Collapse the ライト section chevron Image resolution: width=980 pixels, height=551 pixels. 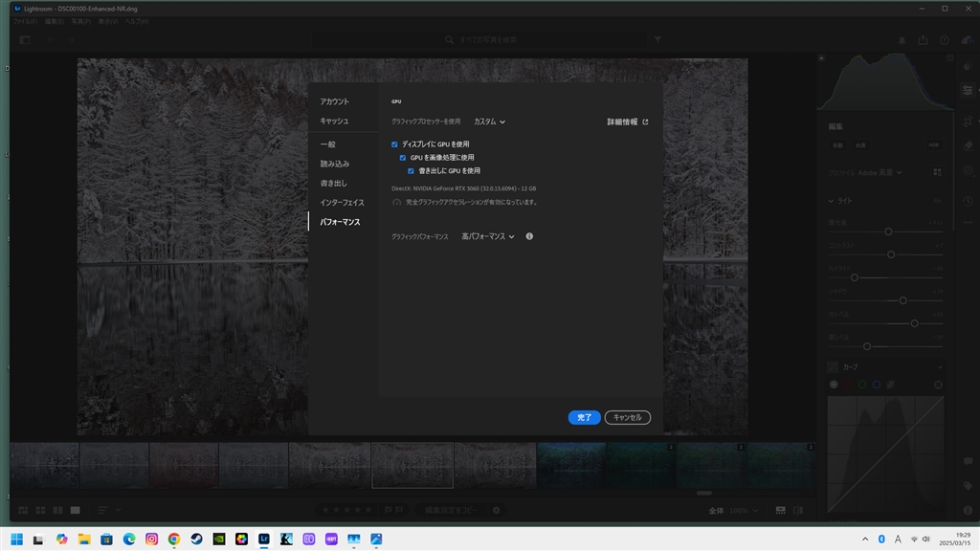pyautogui.click(x=831, y=201)
